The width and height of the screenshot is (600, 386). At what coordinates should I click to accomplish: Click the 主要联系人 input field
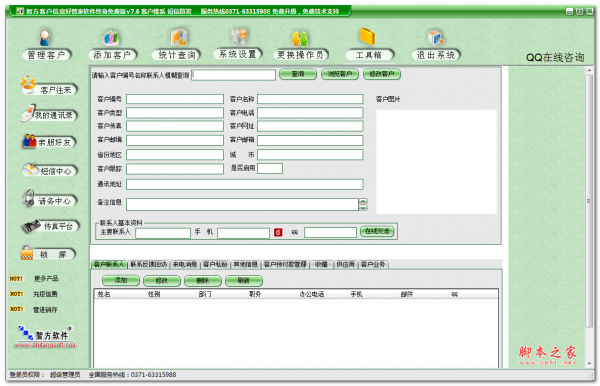(163, 233)
